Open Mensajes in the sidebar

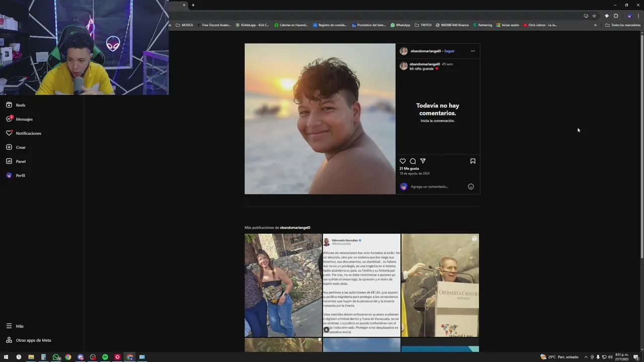click(19, 119)
